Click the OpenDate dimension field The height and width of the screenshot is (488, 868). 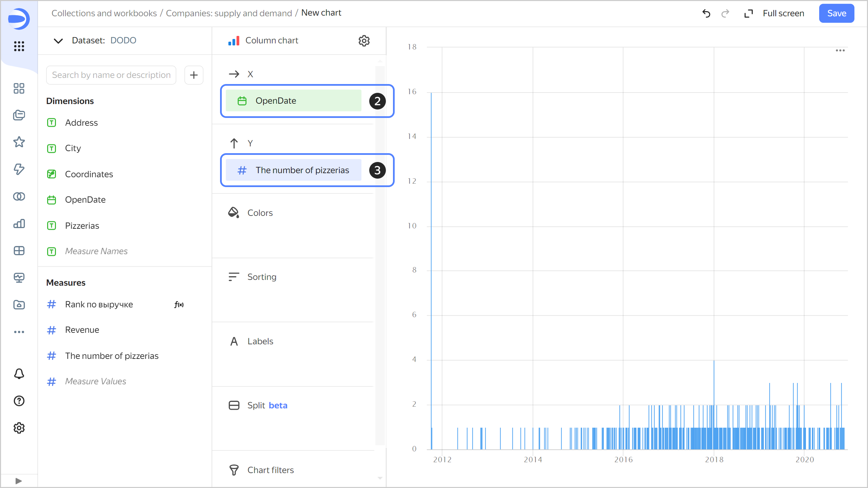pos(85,200)
